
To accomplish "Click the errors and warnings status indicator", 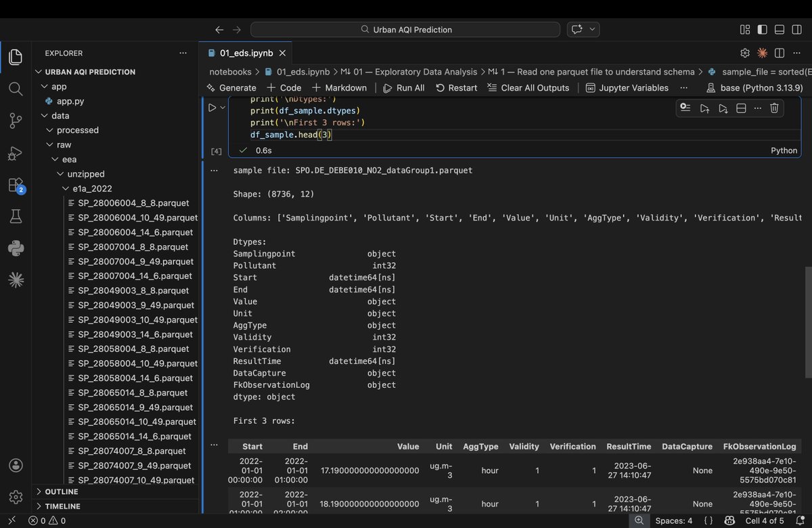I will point(47,521).
